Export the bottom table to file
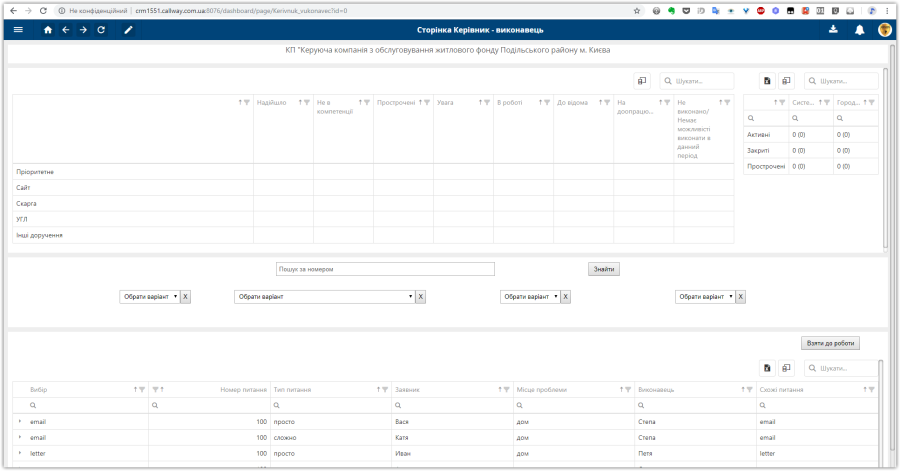Screen dimensions: 900x471 pyautogui.click(x=767, y=368)
